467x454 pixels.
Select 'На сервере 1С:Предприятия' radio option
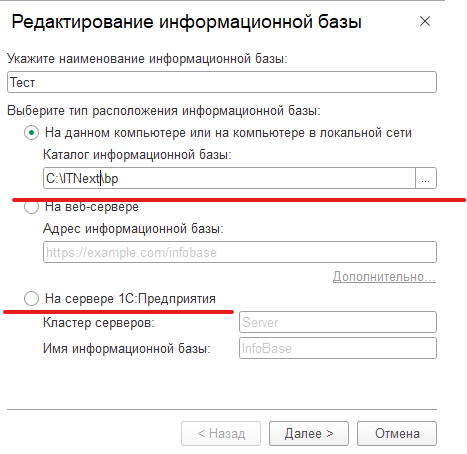point(31,298)
